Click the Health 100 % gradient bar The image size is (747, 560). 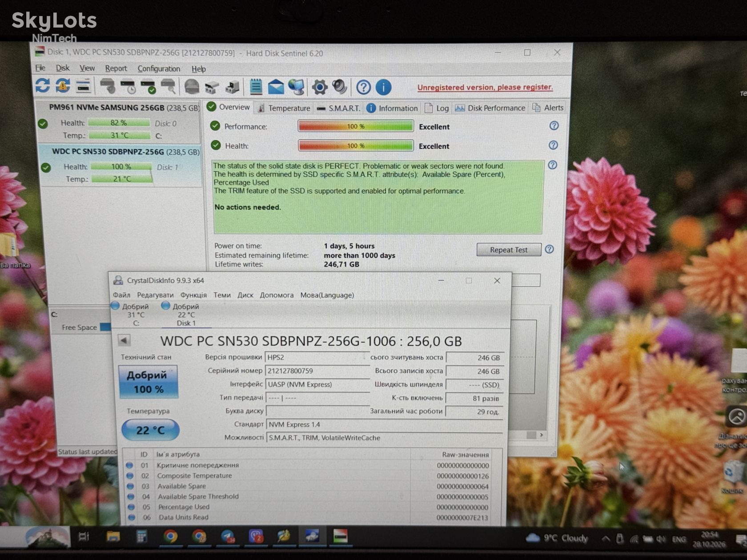356,146
